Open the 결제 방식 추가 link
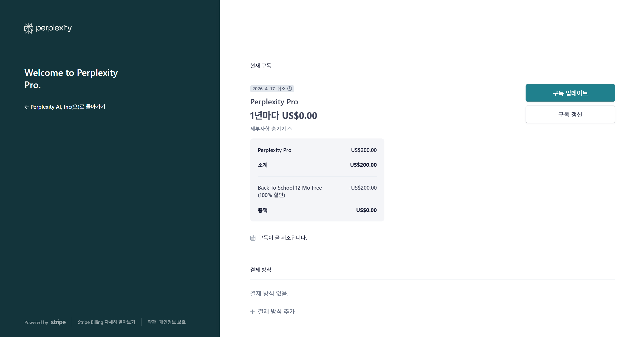The height and width of the screenshot is (337, 644). coord(276,312)
